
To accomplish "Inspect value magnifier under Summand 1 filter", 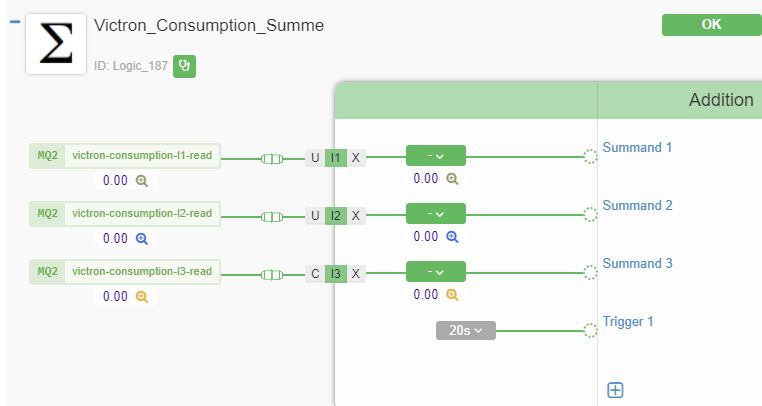I will point(452,179).
